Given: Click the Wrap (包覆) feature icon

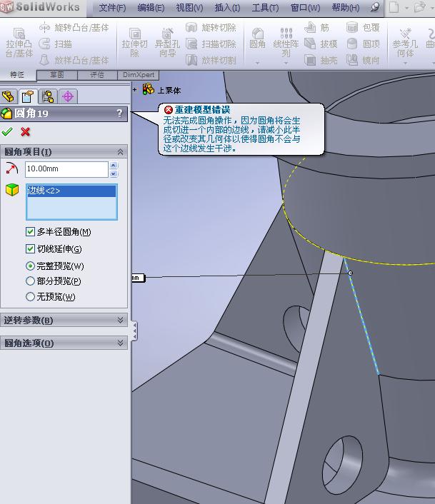Looking at the screenshot, I should (352, 28).
